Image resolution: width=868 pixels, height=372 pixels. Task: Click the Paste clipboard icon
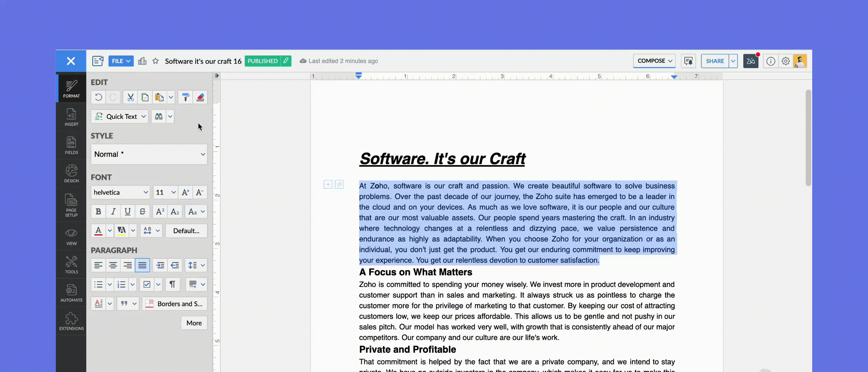pyautogui.click(x=159, y=97)
